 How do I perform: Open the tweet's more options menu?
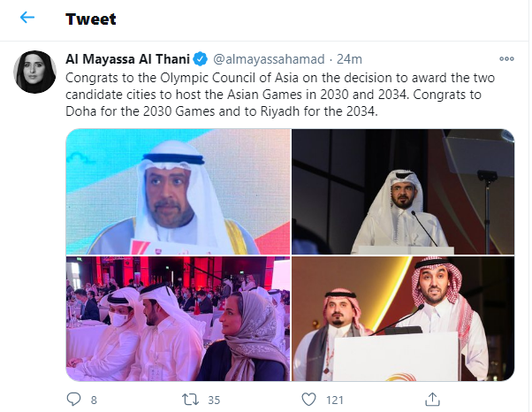click(506, 59)
